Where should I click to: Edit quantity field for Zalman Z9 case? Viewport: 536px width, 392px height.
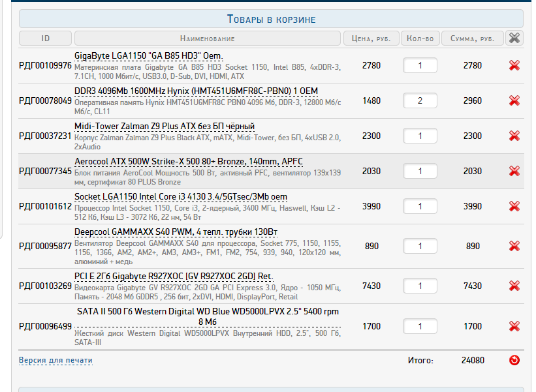tap(420, 136)
